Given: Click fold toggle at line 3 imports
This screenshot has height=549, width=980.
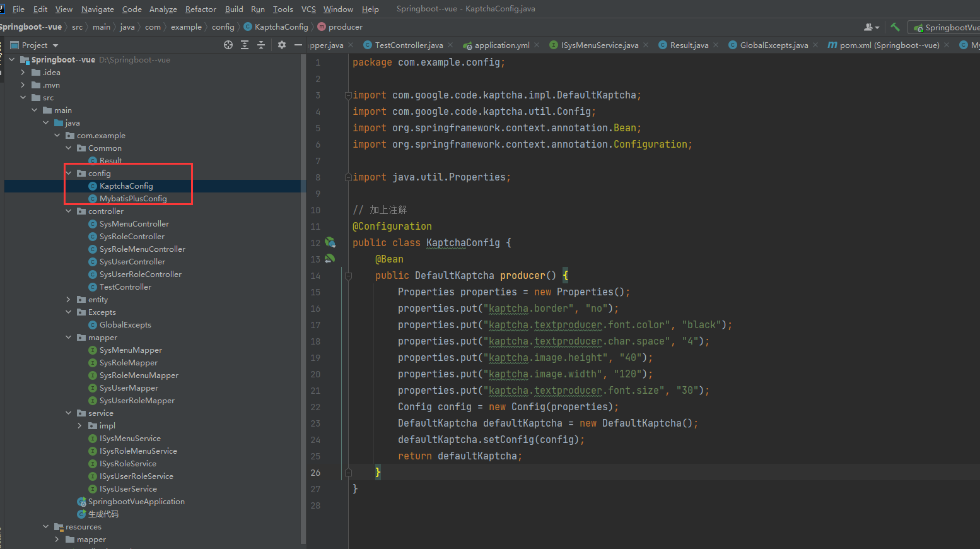Looking at the screenshot, I should (x=347, y=95).
